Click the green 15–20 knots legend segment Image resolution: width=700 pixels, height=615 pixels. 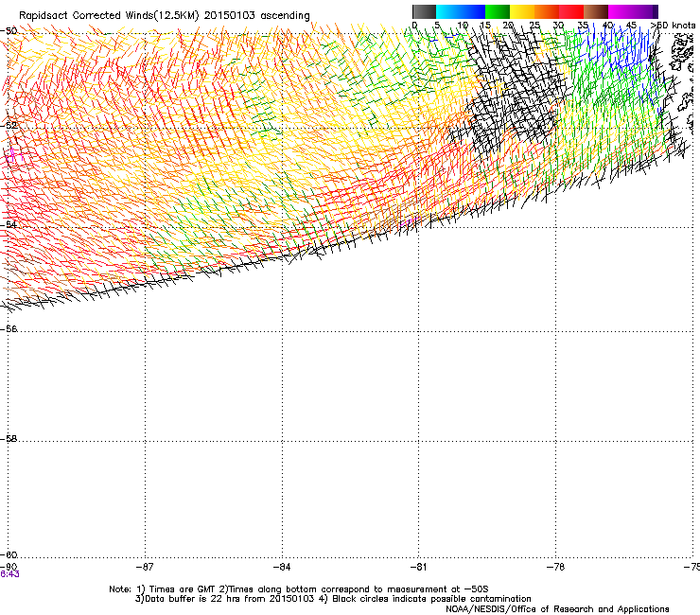click(x=498, y=11)
